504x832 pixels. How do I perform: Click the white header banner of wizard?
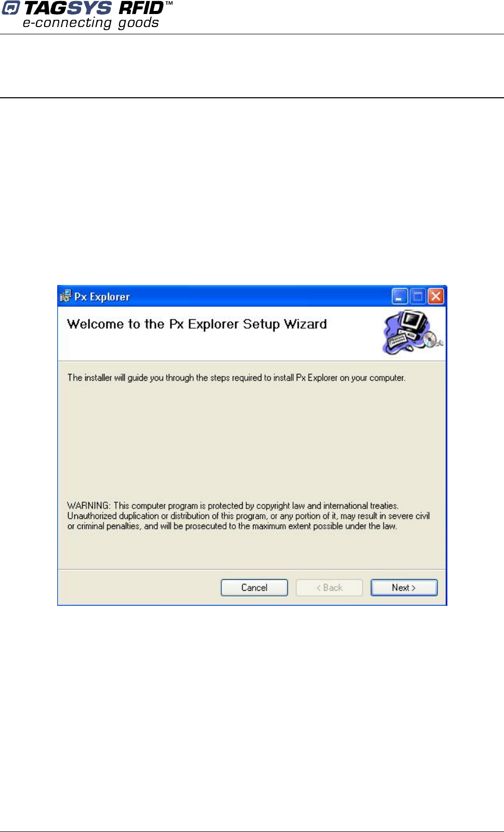click(x=252, y=333)
